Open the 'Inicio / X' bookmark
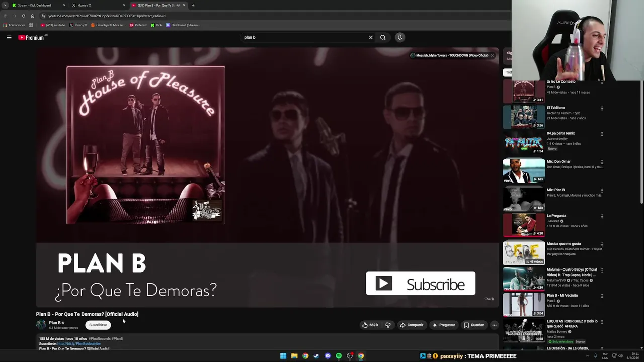Screen dimensions: 644x362 tap(78, 25)
